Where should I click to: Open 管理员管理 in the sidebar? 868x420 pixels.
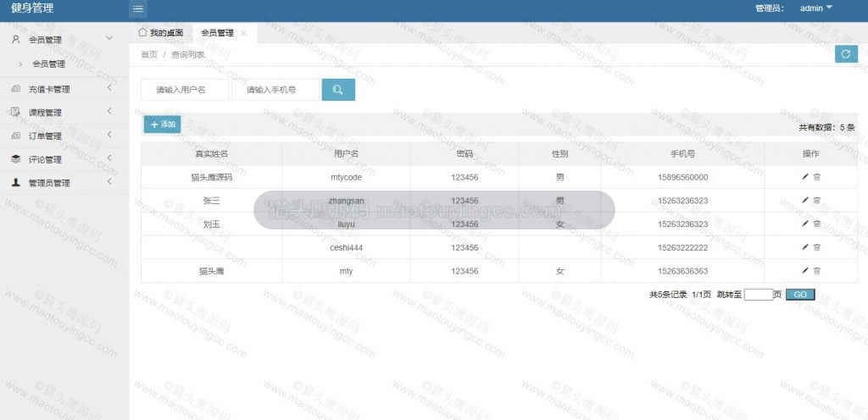(49, 183)
